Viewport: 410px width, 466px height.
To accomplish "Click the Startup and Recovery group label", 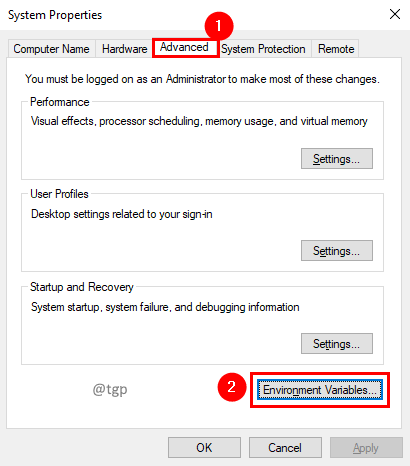I will [82, 287].
